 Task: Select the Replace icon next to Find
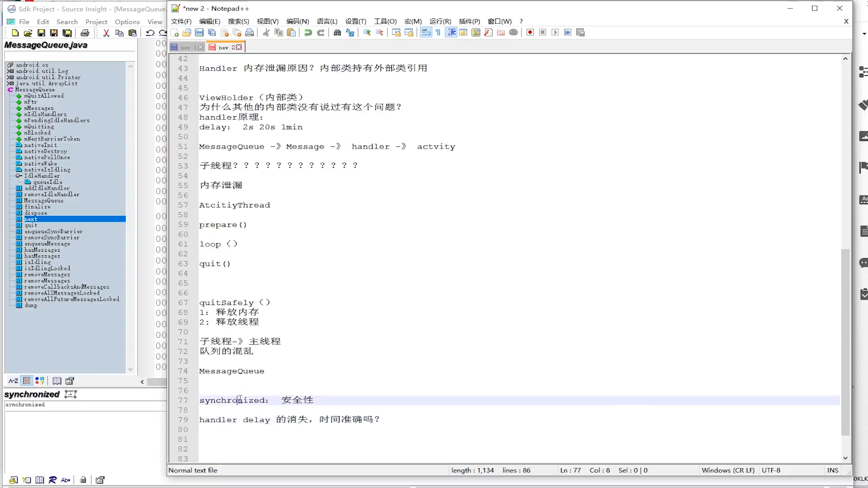(x=350, y=32)
